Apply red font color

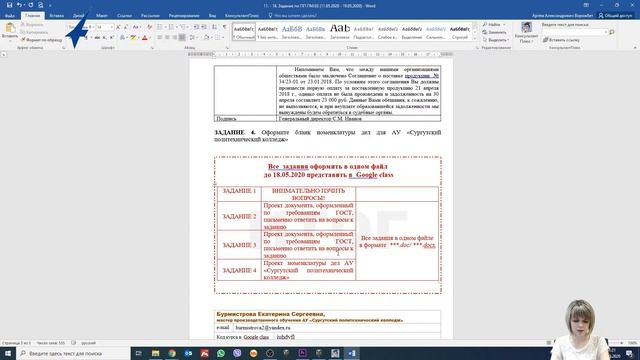click(x=144, y=38)
